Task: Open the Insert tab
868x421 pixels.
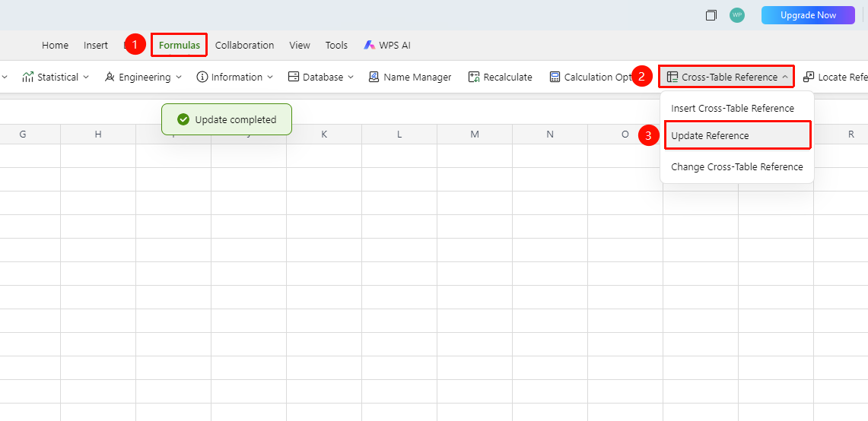Action: pos(96,46)
